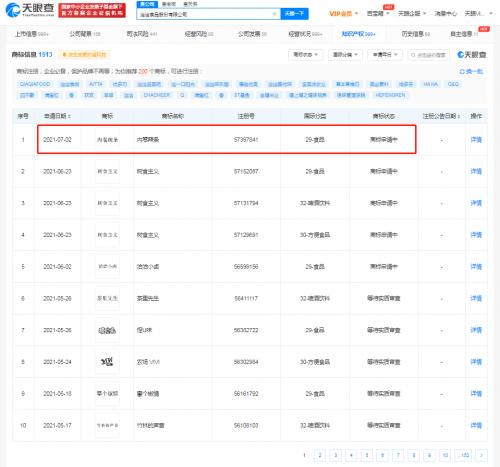Click the CHACHAFOOD trademark tag
This screenshot has height=467, width=500.
coord(35,84)
